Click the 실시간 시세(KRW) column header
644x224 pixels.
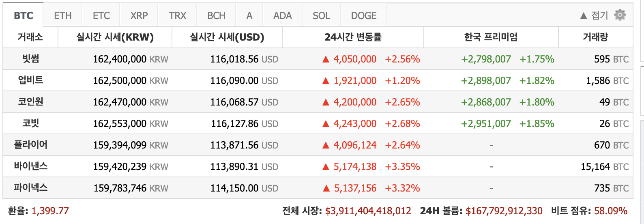tap(115, 37)
